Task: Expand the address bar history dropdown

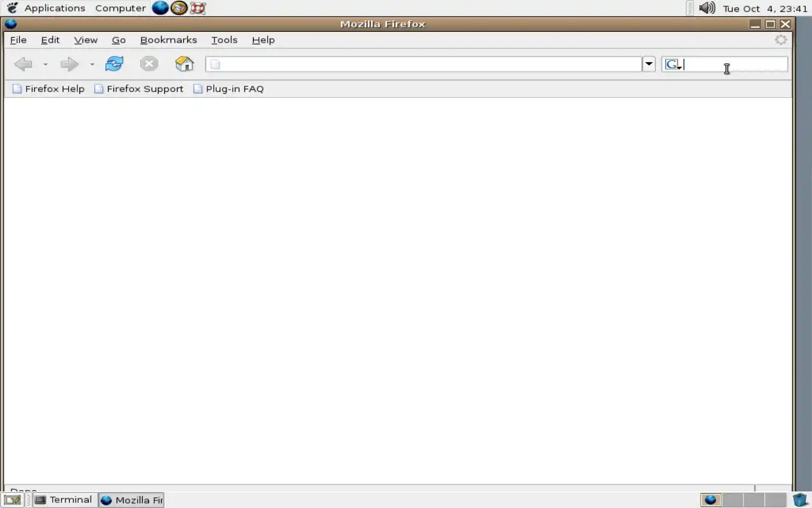Action: click(648, 64)
